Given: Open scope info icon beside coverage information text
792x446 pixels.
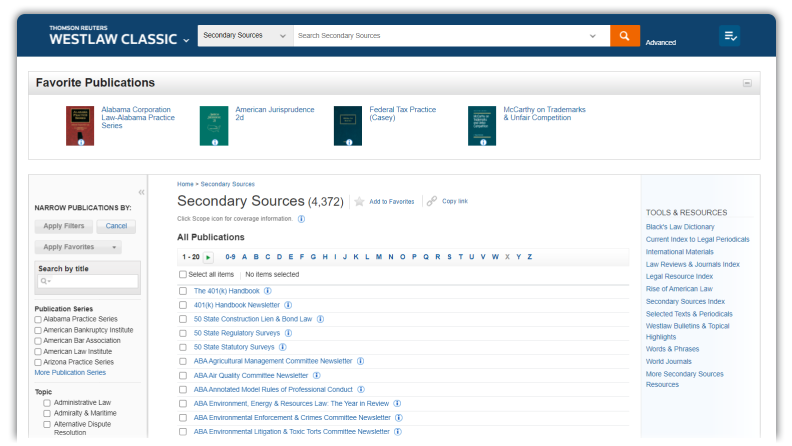Looking at the screenshot, I should tap(302, 219).
